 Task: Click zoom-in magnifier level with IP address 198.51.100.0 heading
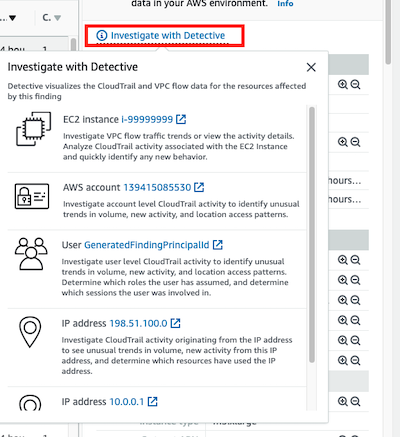(343, 320)
